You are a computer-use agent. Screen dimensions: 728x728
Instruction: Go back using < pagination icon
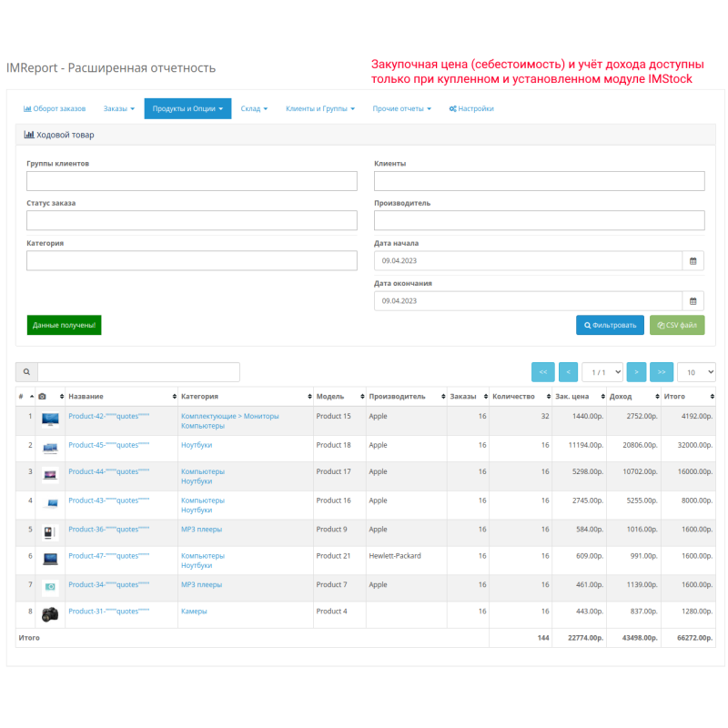(x=568, y=372)
